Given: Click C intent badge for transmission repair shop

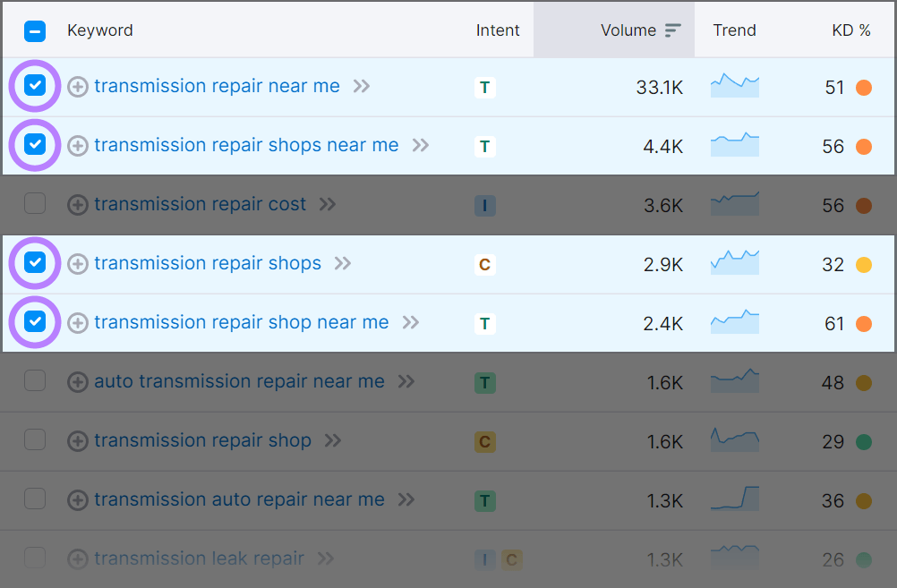Looking at the screenshot, I should click(484, 441).
